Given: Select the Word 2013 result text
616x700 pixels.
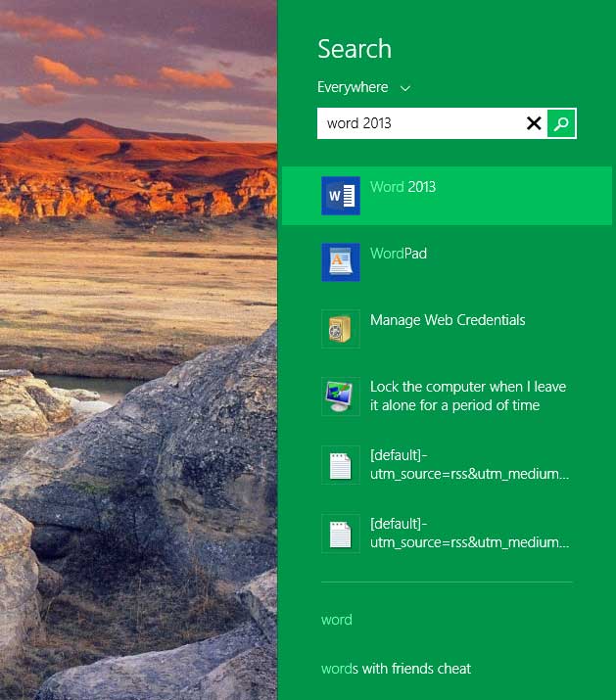Looking at the screenshot, I should tap(403, 187).
